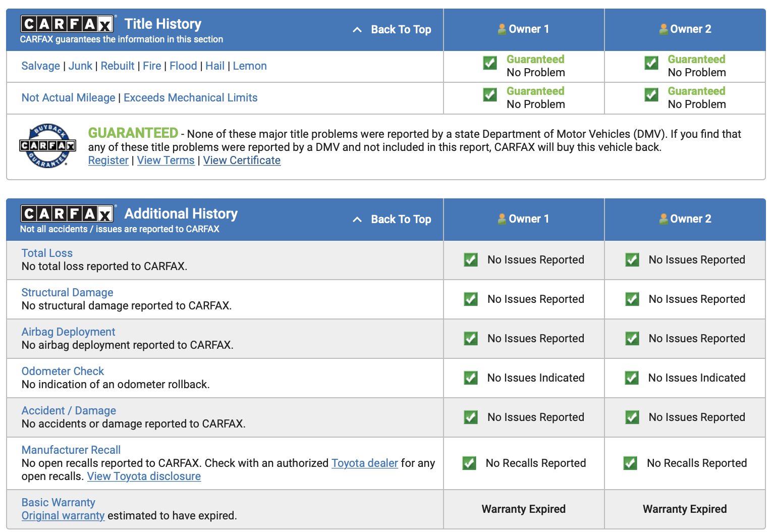The height and width of the screenshot is (532, 772).
Task: Open the Junk title definition link
Action: point(80,66)
